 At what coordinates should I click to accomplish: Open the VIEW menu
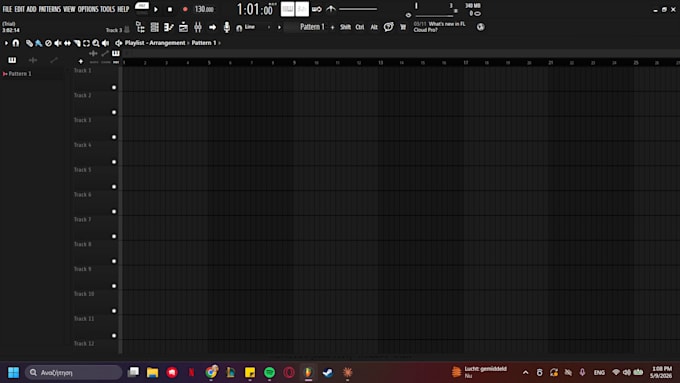pos(69,9)
